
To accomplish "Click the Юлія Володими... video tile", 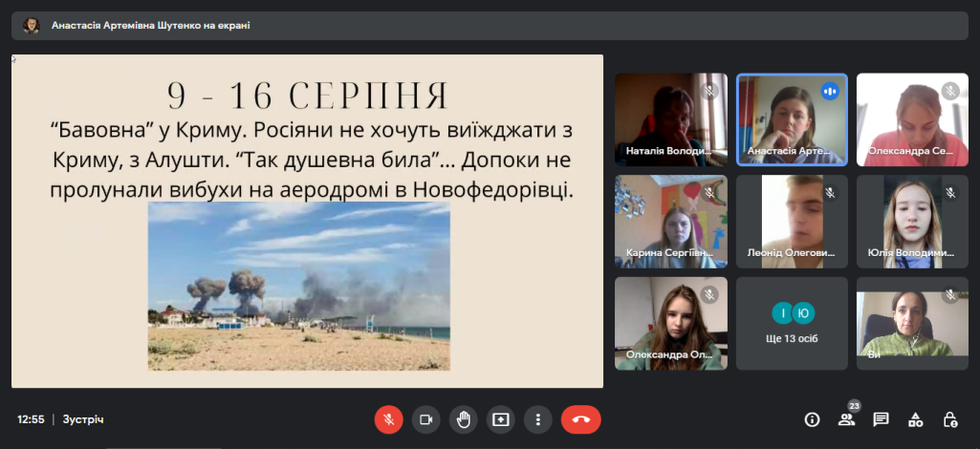I will point(912,221).
